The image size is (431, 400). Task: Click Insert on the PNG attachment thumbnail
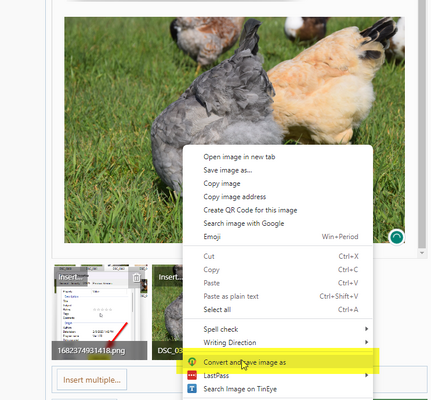pos(69,277)
